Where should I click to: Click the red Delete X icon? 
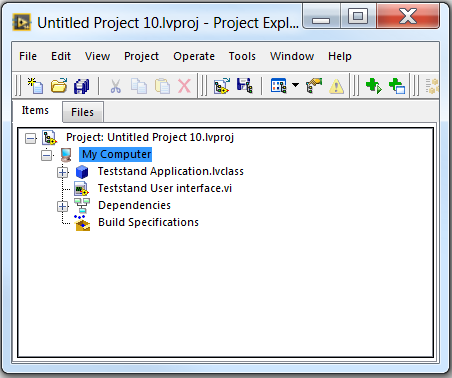click(x=184, y=86)
